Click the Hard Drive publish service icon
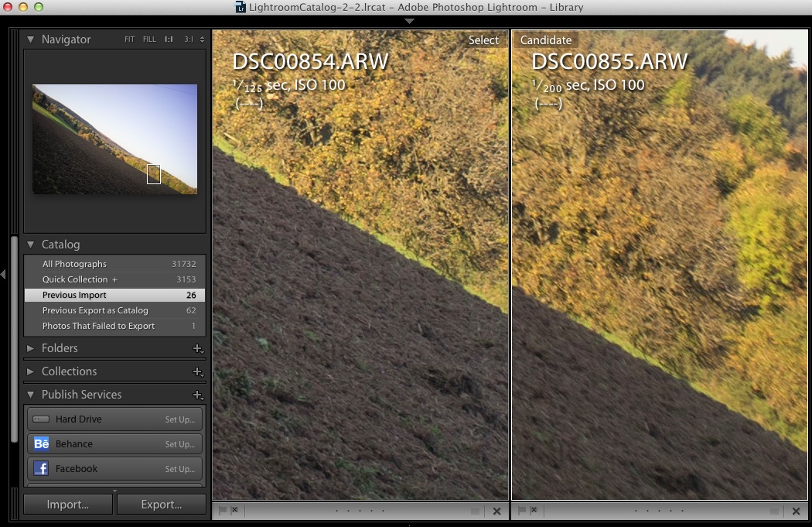 tap(42, 419)
